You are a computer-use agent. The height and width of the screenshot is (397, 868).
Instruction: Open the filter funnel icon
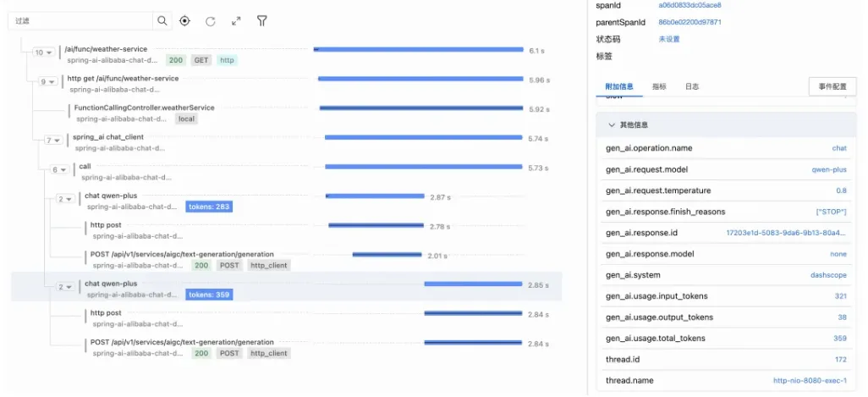[262, 21]
